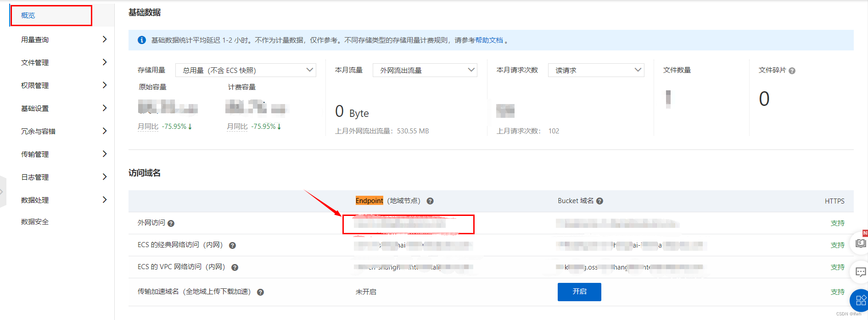The height and width of the screenshot is (320, 868).
Task: Expand the 数据处理 sidebar section
Action: [64, 200]
